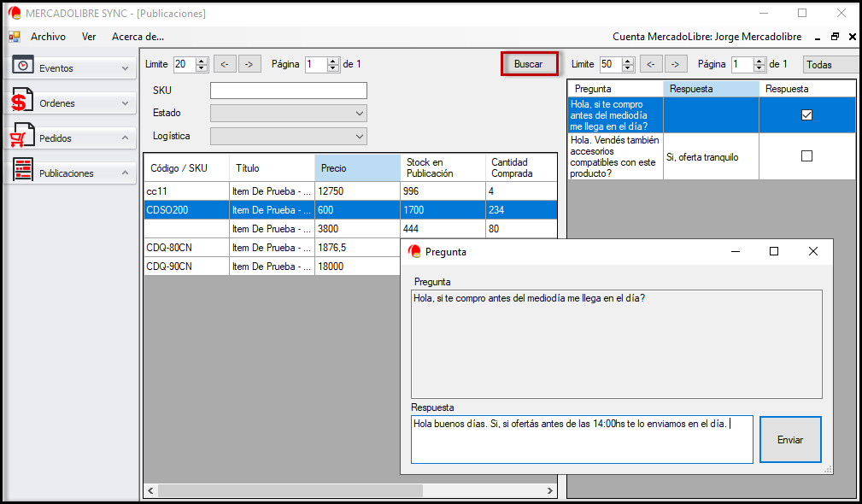Click the right arrow of horizontal scrollbar
Image resolution: width=862 pixels, height=504 pixels.
click(x=549, y=490)
